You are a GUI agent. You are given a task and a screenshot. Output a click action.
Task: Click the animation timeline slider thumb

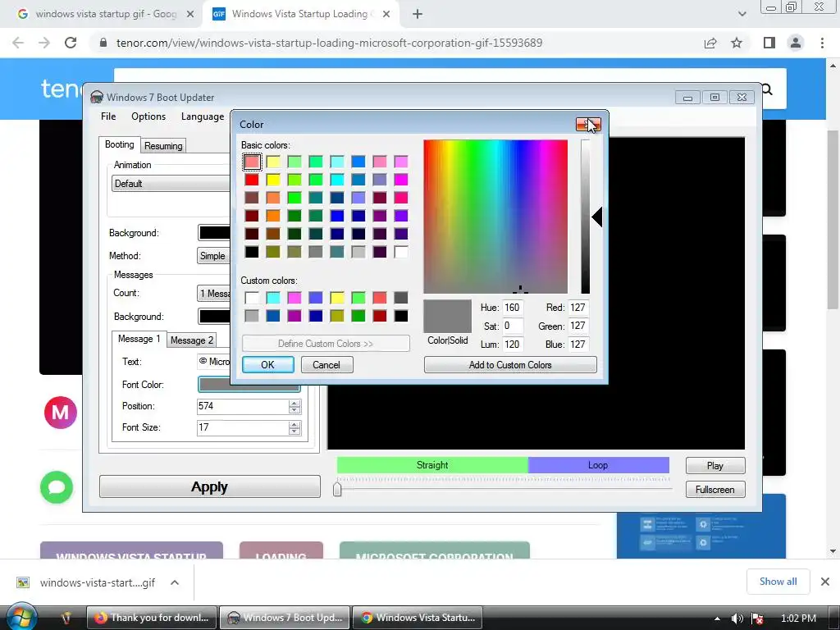click(337, 489)
